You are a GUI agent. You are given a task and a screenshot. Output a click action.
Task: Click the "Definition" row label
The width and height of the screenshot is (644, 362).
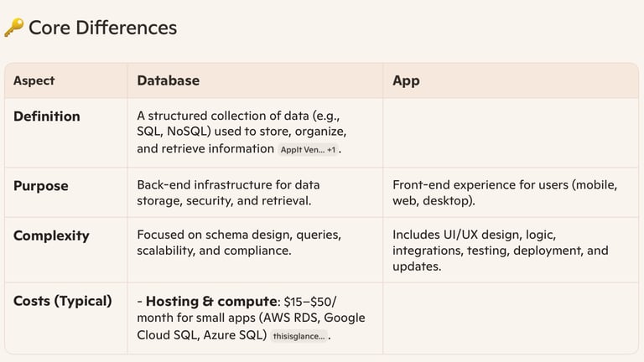pos(47,116)
